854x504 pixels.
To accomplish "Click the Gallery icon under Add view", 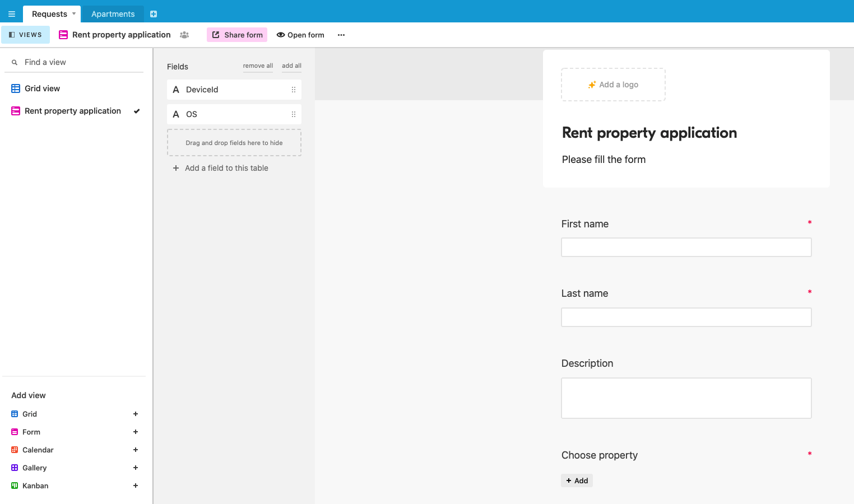I will pyautogui.click(x=15, y=468).
